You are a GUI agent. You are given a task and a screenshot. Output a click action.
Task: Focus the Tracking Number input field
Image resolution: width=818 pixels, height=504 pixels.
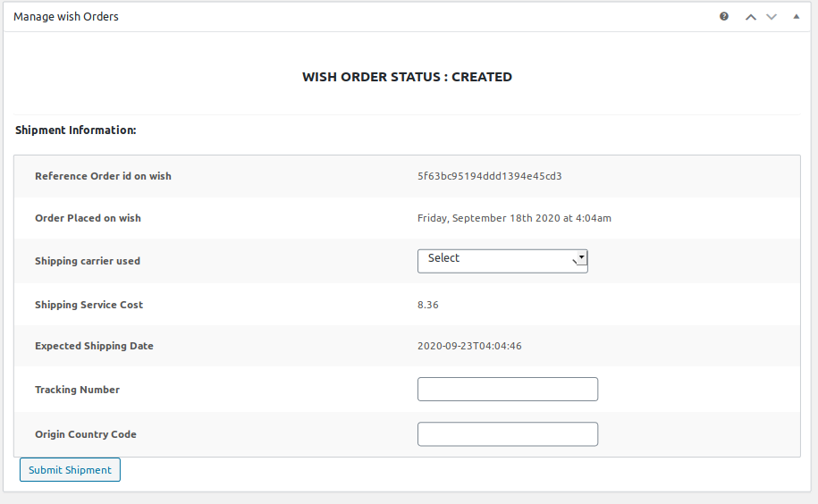(508, 390)
